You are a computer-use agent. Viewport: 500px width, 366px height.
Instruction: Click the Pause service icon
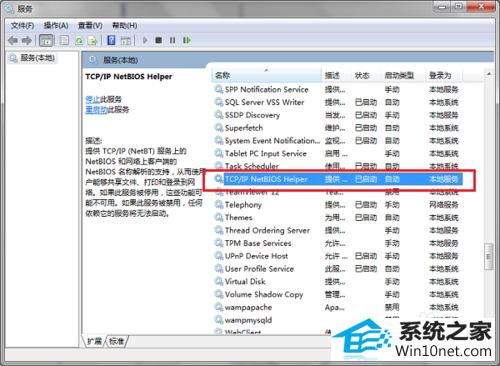172,40
